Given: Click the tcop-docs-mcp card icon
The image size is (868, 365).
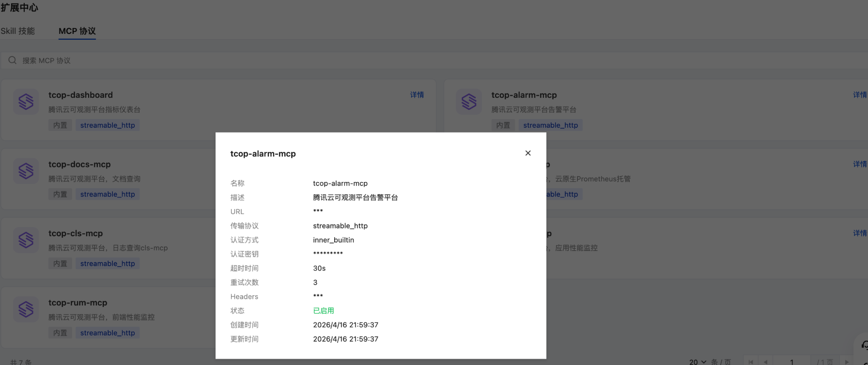Looking at the screenshot, I should coord(26,171).
